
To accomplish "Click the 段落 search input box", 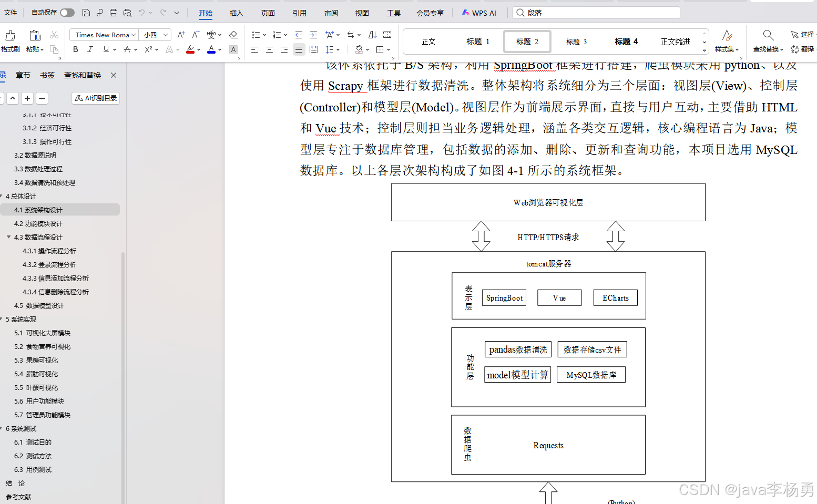I will [x=596, y=13].
